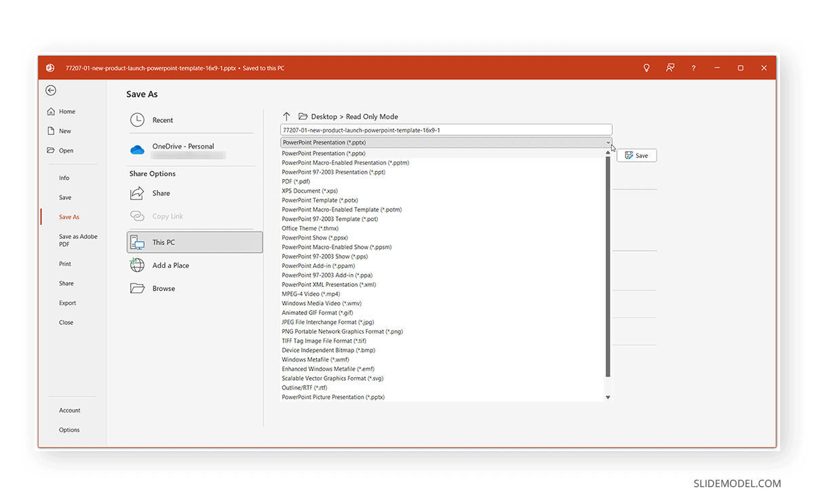Viewport: 814px width, 504px height.
Task: Click the OneDrive cloud icon
Action: [x=137, y=150]
